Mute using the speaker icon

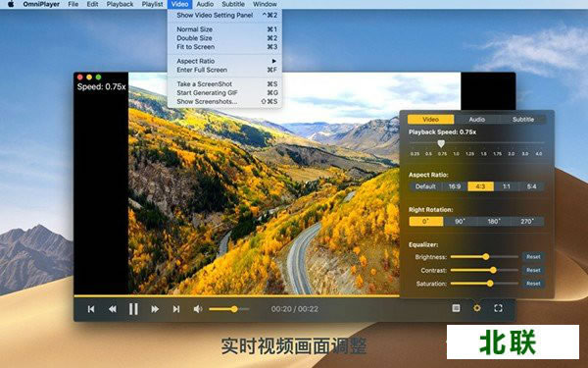[198, 309]
